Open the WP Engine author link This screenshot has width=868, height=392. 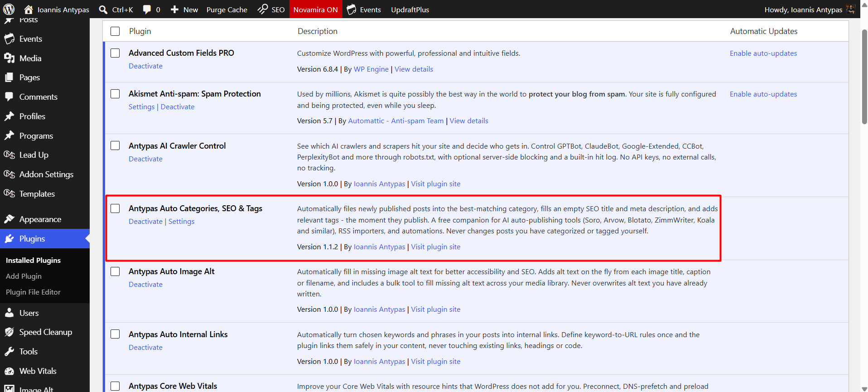[371, 69]
